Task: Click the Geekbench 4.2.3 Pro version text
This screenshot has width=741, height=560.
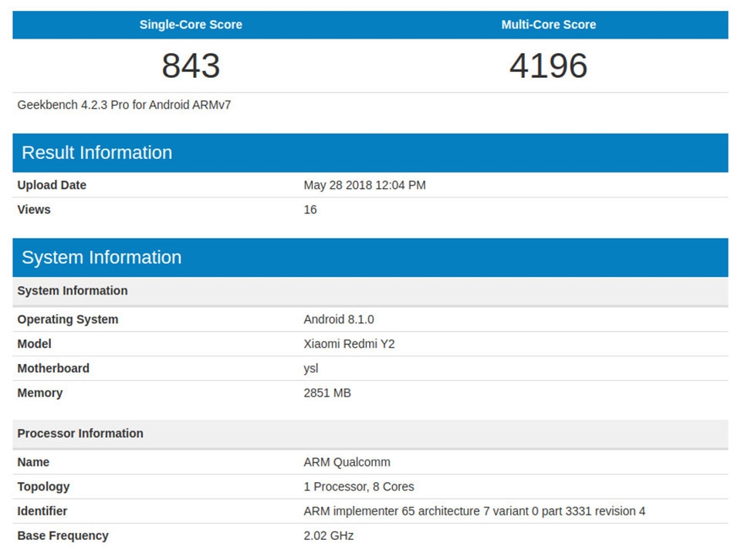Action: 123,105
